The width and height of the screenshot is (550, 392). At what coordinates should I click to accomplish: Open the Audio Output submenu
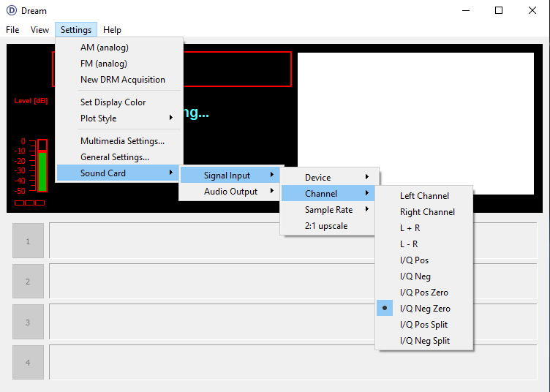[x=230, y=192]
